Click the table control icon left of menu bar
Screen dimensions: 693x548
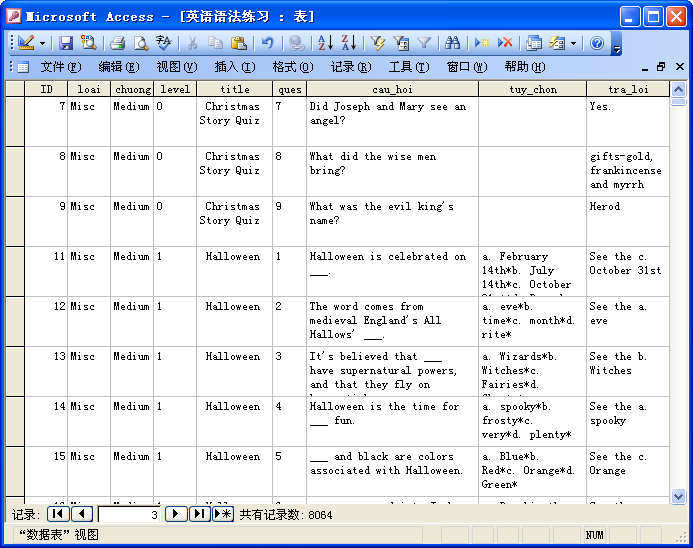click(23, 67)
